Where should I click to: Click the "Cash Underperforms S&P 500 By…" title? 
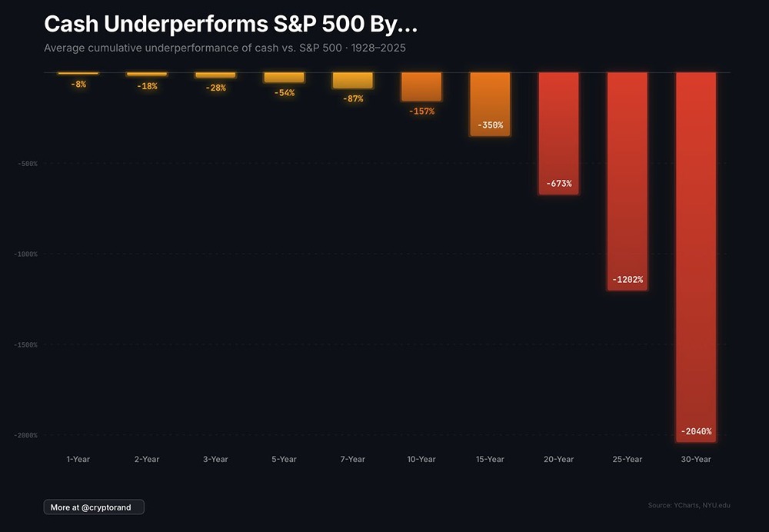point(231,25)
